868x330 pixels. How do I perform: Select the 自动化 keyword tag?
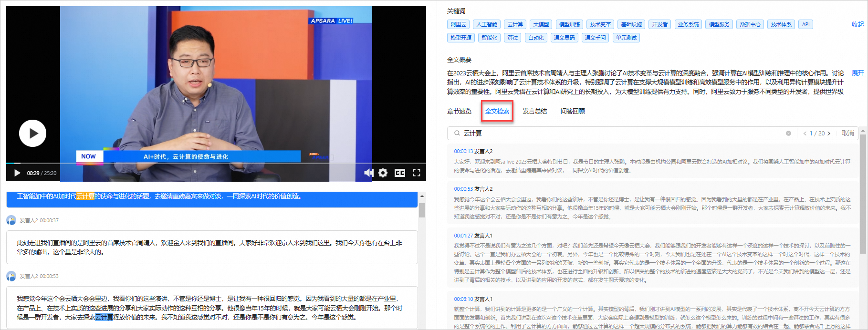click(x=536, y=38)
